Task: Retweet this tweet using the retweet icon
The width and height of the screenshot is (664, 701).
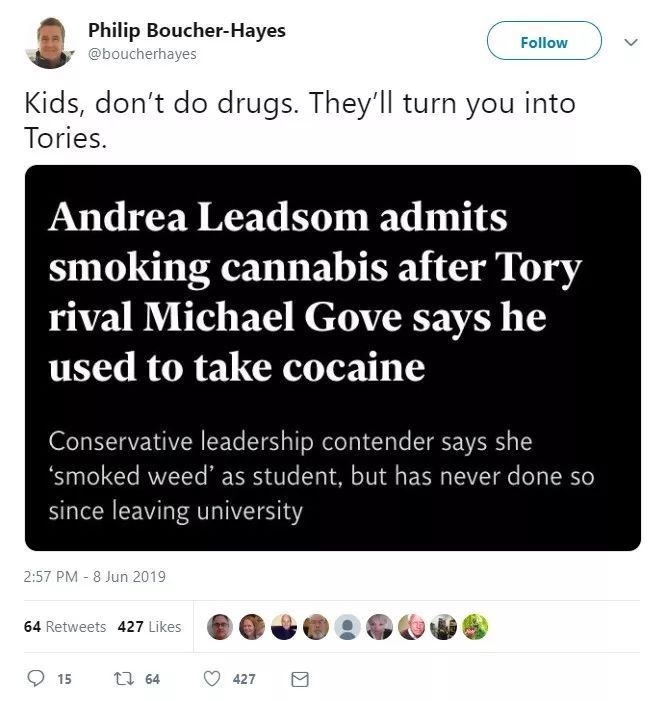Action: click(121, 679)
